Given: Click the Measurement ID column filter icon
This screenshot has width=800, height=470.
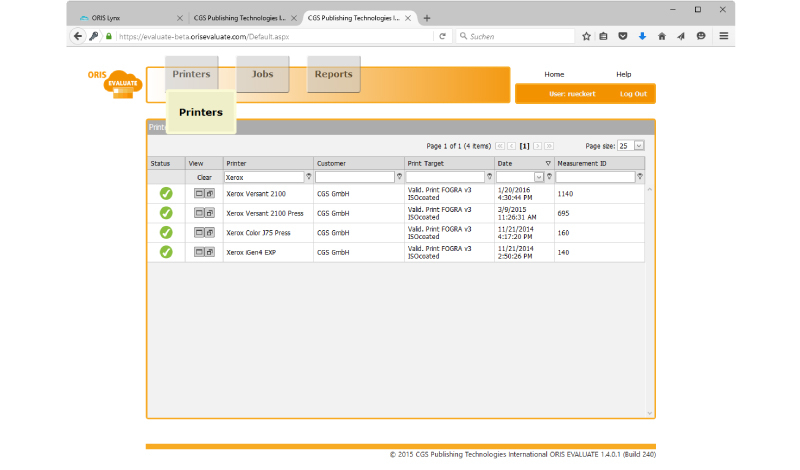Looking at the screenshot, I should point(640,177).
